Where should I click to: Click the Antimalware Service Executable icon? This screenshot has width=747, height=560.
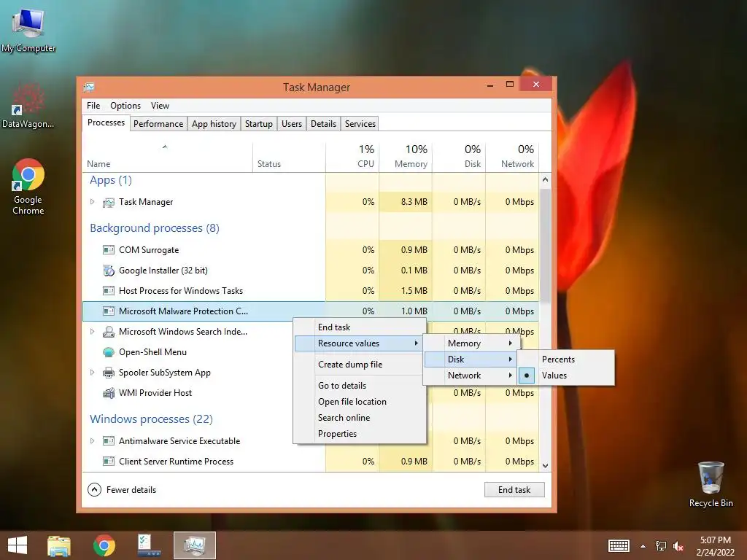109,441
